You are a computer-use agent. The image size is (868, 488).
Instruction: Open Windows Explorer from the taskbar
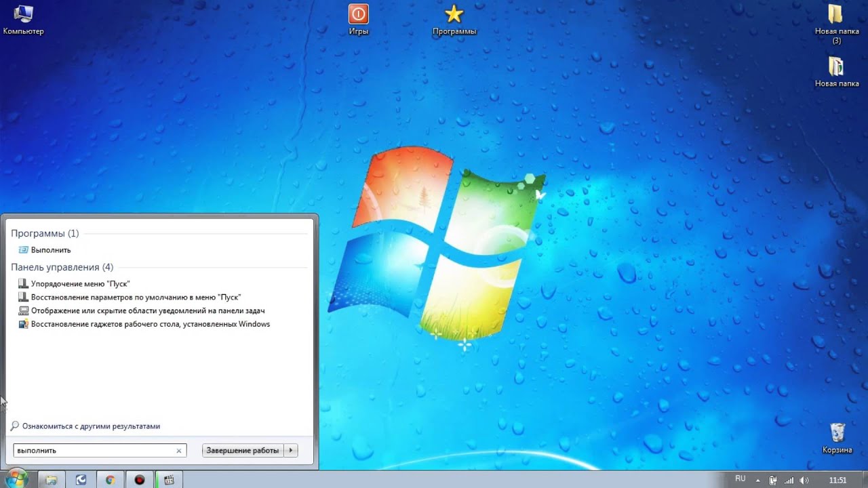tap(52, 479)
